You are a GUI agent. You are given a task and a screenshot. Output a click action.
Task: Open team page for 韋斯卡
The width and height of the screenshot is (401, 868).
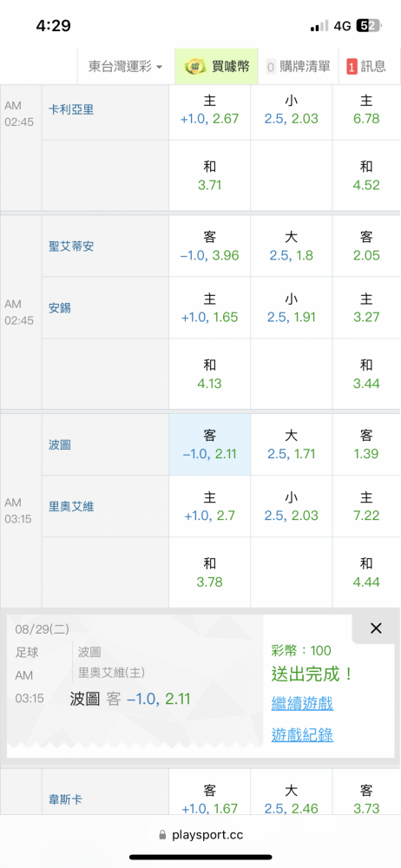(x=65, y=799)
